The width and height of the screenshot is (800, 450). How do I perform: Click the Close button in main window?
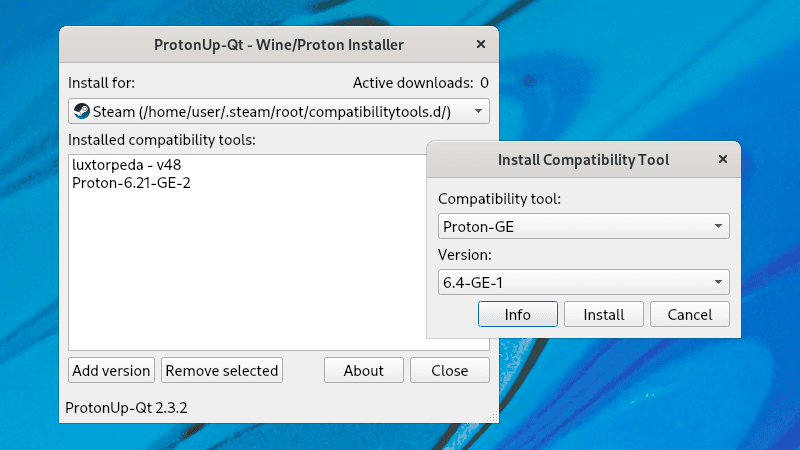(x=449, y=370)
